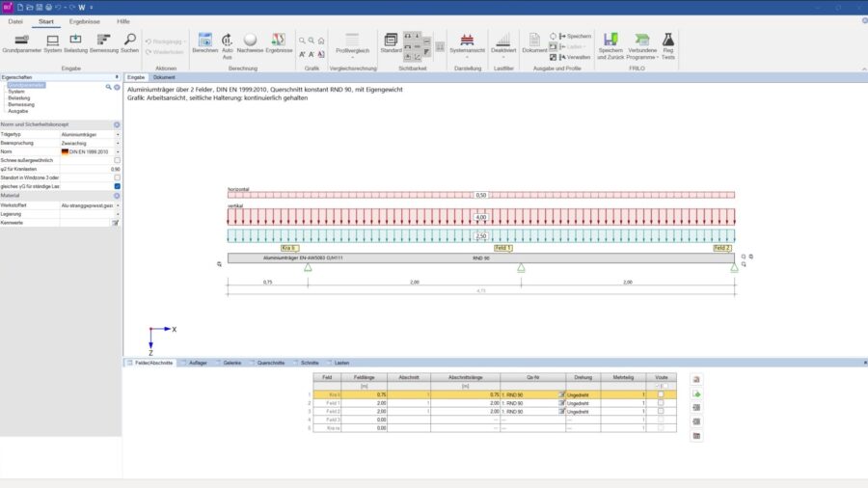Open the Querschnitte table tab
Image resolution: width=868 pixels, height=488 pixels.
point(270,363)
